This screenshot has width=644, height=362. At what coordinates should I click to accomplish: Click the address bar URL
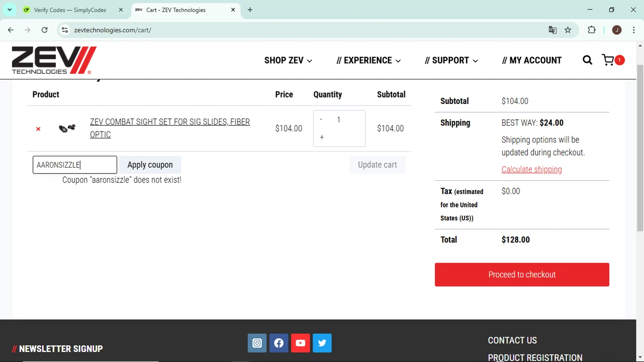tap(112, 30)
